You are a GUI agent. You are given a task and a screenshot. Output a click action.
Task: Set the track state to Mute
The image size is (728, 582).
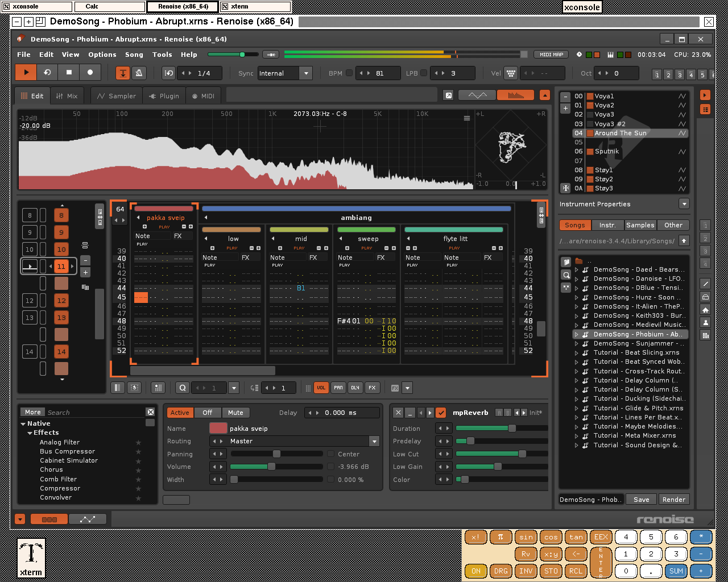(236, 413)
